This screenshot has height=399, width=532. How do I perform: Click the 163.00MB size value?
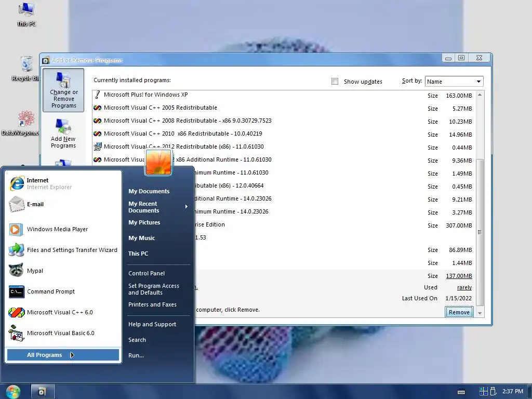tap(459, 96)
